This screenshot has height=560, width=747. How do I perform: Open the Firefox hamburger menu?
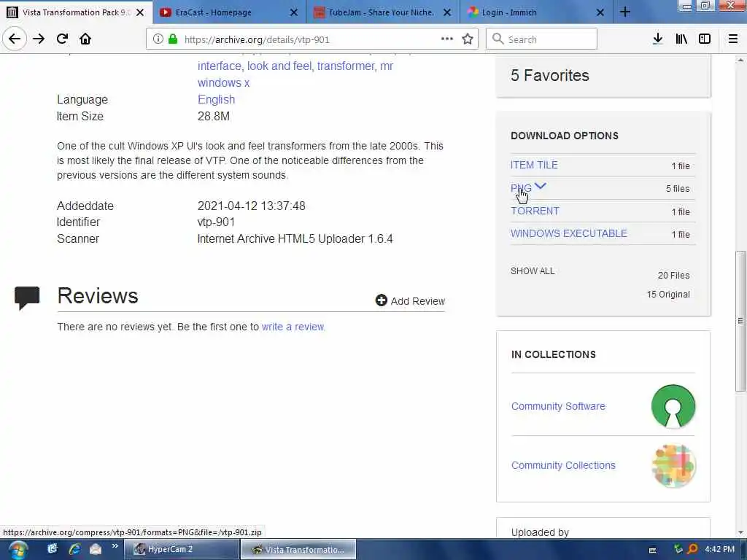point(732,39)
